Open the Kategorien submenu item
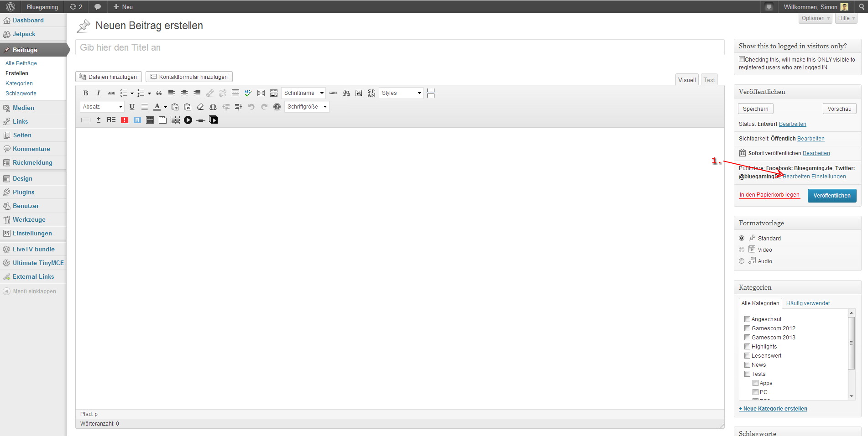This screenshot has width=868, height=437. (19, 83)
